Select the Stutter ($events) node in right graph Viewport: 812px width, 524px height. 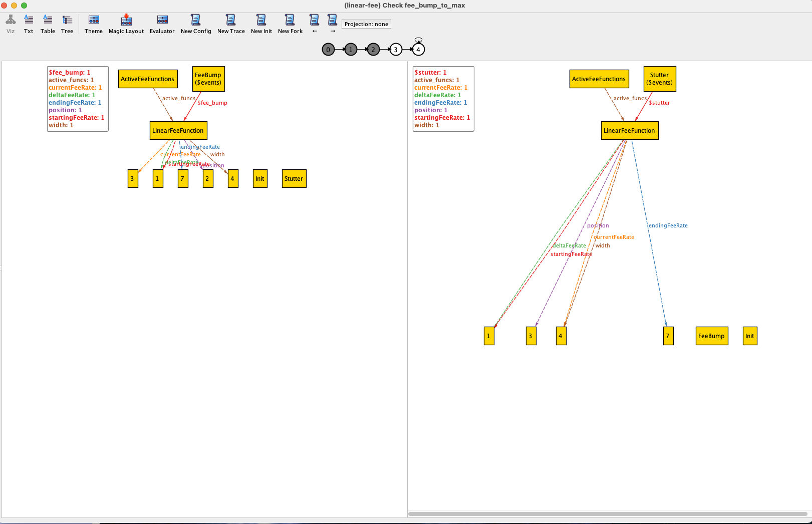(659, 79)
